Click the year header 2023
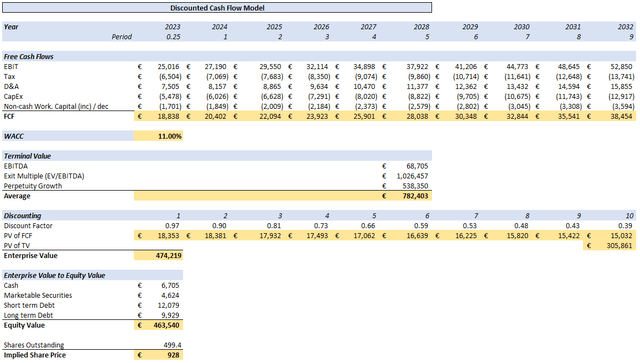 [172, 27]
